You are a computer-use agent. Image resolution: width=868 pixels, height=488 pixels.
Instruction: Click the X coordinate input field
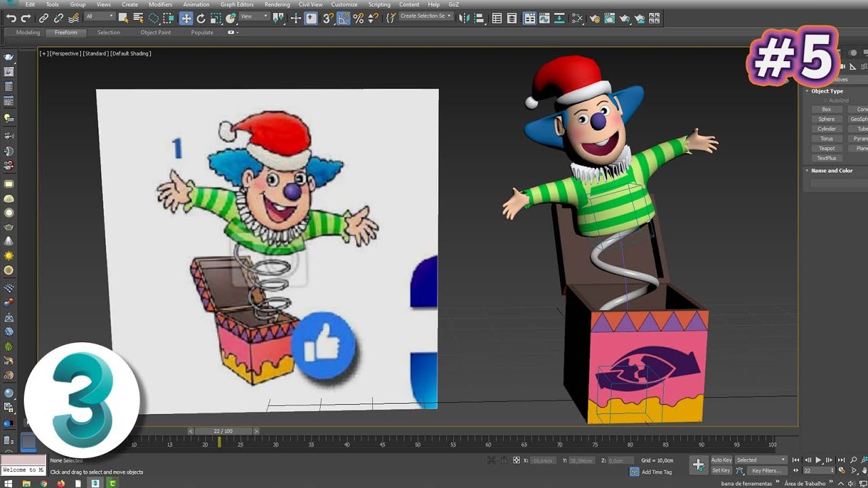pos(542,460)
